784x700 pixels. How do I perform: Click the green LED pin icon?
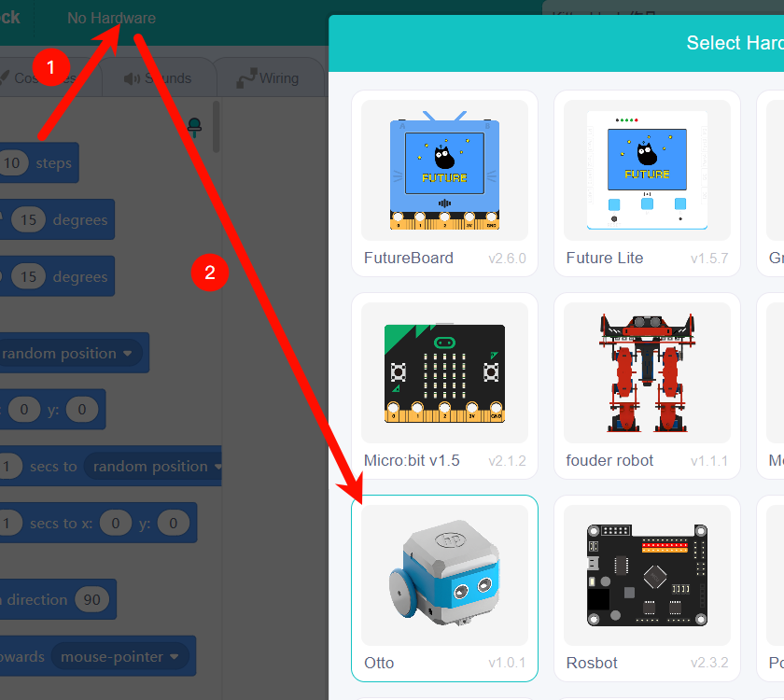194,127
